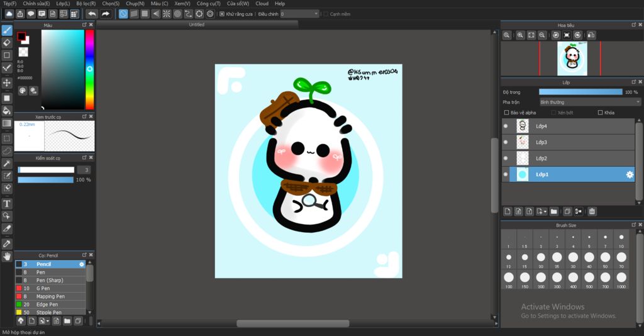Enable the grid snap guide
This screenshot has width=644, height=336.
(x=145, y=14)
